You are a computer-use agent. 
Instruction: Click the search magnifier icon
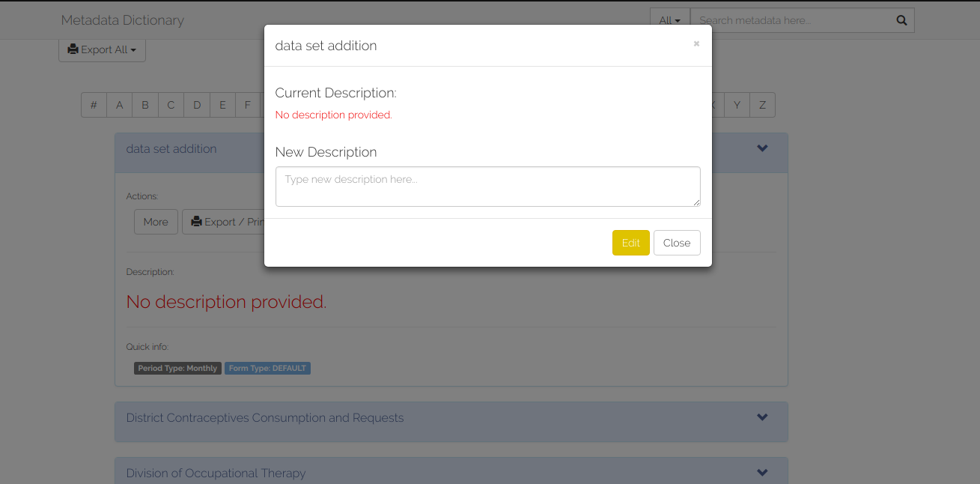tap(901, 20)
